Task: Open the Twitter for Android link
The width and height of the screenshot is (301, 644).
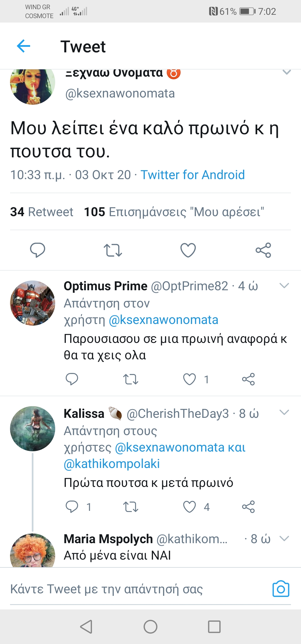Action: 193,175
